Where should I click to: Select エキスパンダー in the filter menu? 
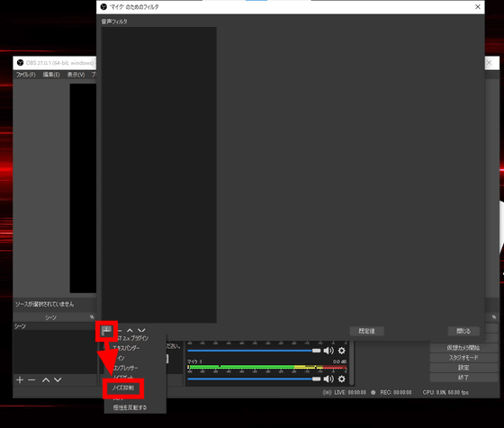pyautogui.click(x=126, y=348)
